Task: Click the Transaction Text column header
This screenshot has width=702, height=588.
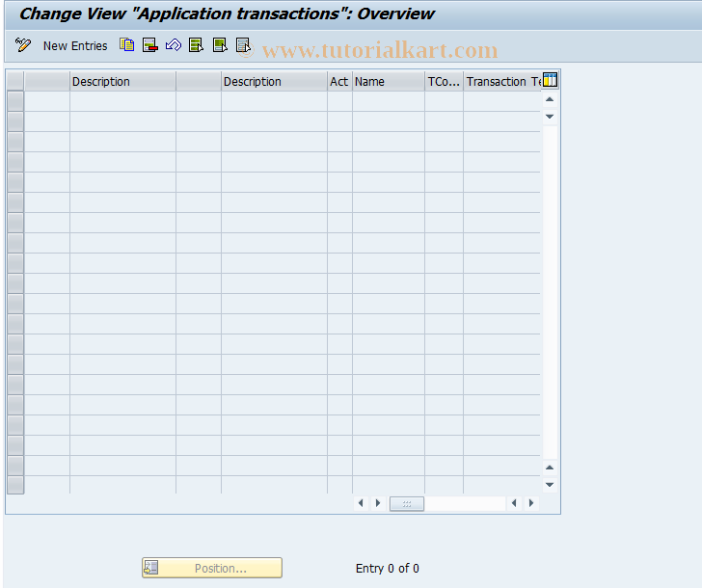Action: point(502,81)
